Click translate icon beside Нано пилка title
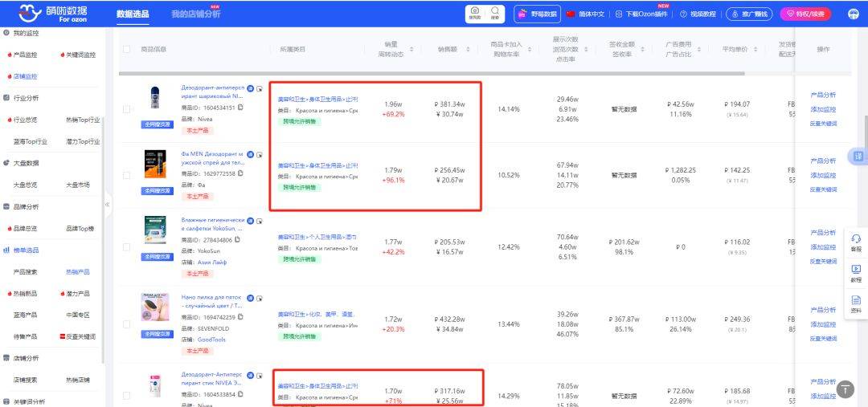Image resolution: width=868 pixels, height=407 pixels. pyautogui.click(x=250, y=298)
